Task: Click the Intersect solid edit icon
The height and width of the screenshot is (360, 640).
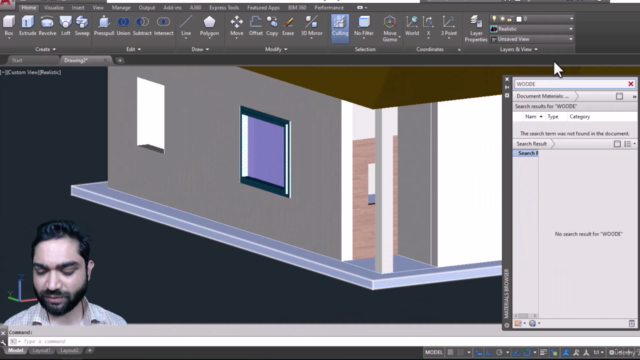Action: point(164,25)
